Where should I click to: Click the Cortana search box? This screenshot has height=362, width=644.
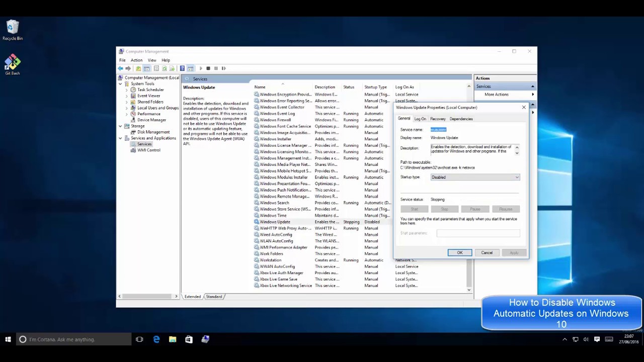[x=74, y=339]
